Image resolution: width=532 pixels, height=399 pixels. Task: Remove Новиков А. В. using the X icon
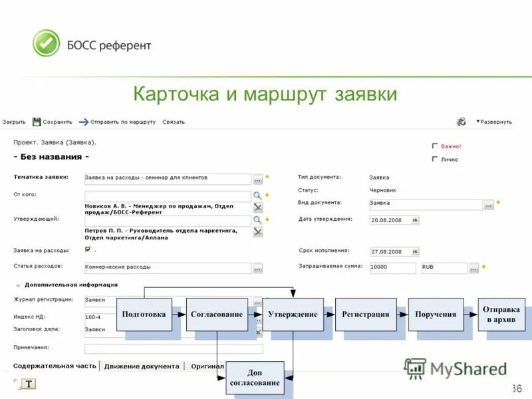tap(257, 207)
